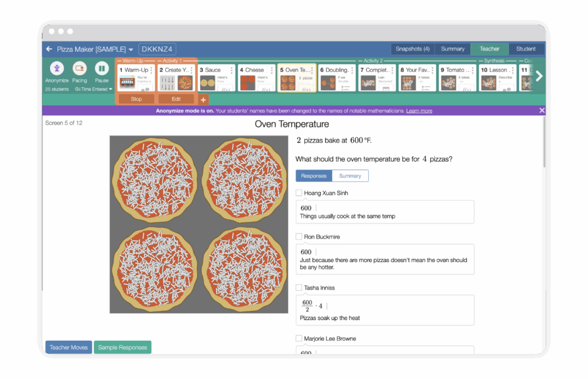This screenshot has width=588, height=378.
Task: Select the Sauce screen thumbnail
Action: (216, 78)
